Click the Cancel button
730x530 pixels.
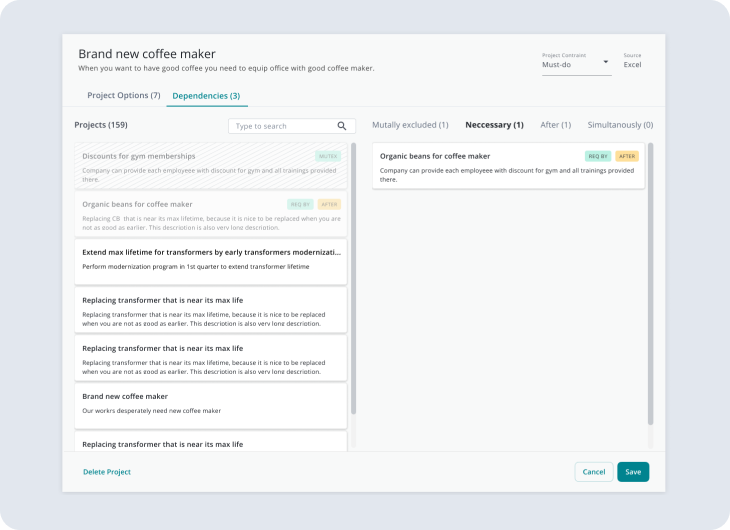[x=594, y=472]
